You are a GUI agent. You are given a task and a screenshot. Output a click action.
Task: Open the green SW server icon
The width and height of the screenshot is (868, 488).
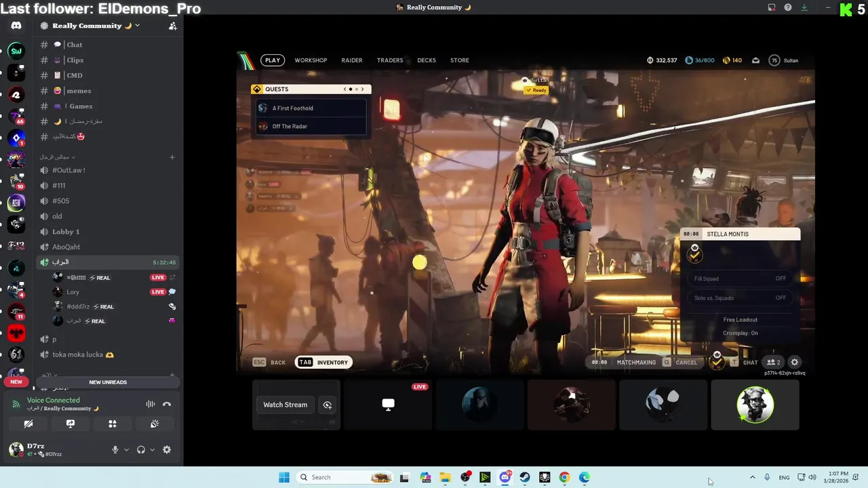pos(16,51)
